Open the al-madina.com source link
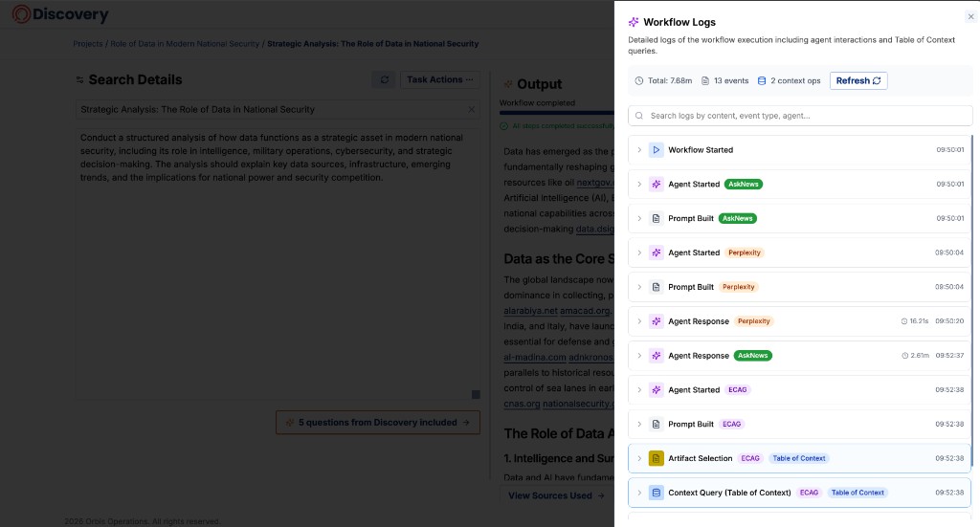980x527 pixels. click(x=535, y=357)
